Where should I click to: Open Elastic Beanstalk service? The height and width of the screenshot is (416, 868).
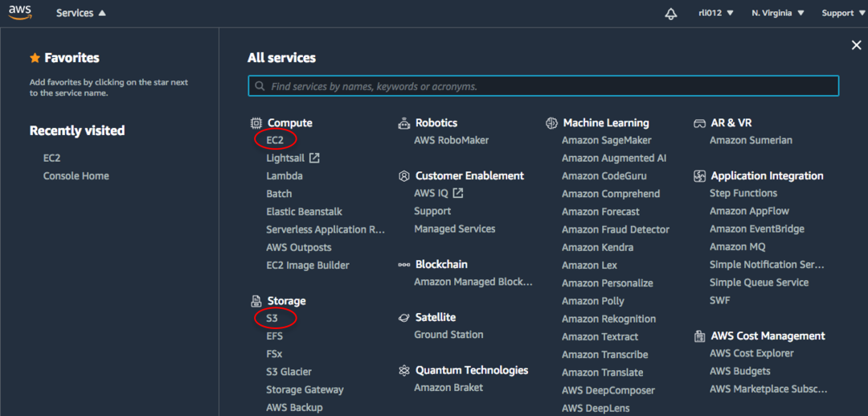305,212
